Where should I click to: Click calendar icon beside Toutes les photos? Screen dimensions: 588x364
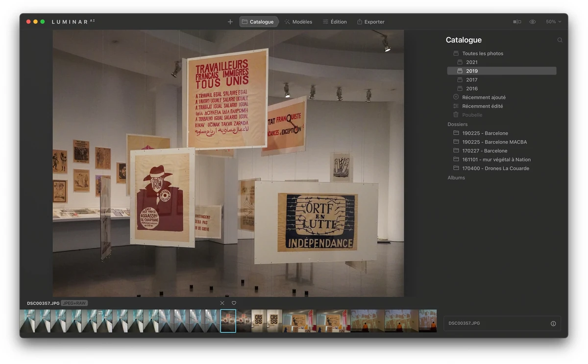(x=456, y=53)
